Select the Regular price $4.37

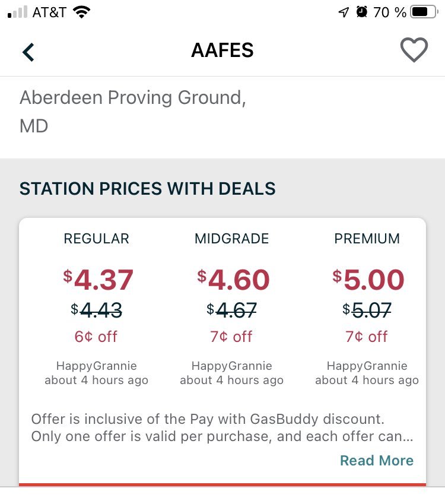[x=98, y=280]
